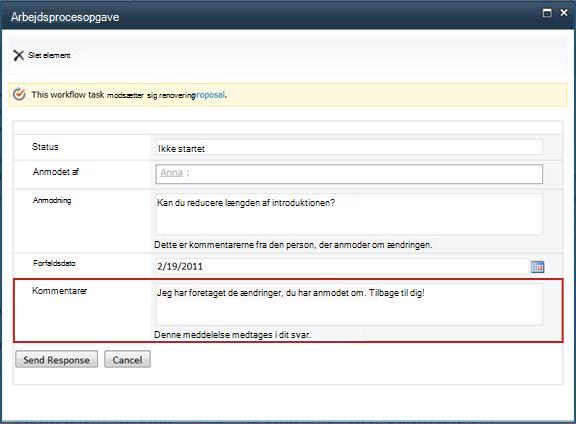Maximize the Arbejdsprocesopgave dialog
This screenshot has height=424, width=576.
pos(547,13)
